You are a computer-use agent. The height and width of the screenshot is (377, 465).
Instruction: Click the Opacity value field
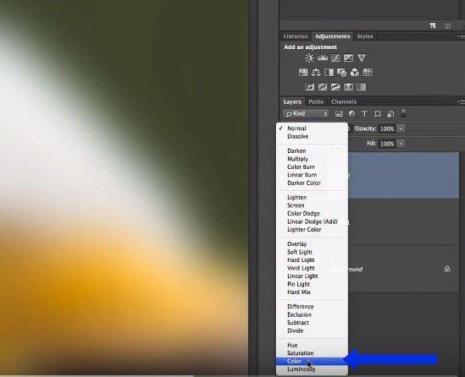click(x=387, y=129)
